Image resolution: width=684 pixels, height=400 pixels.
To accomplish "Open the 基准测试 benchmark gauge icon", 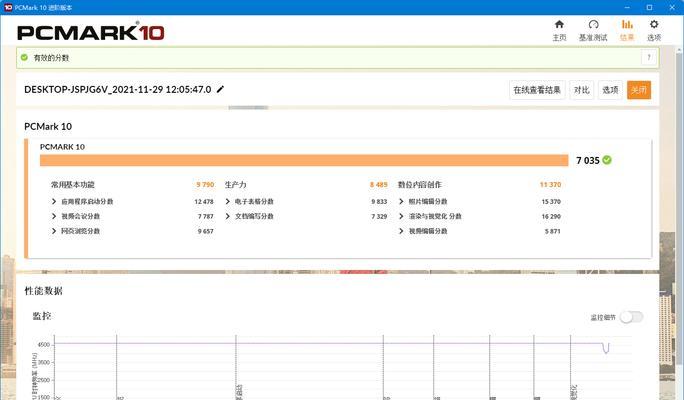I will 593,24.
